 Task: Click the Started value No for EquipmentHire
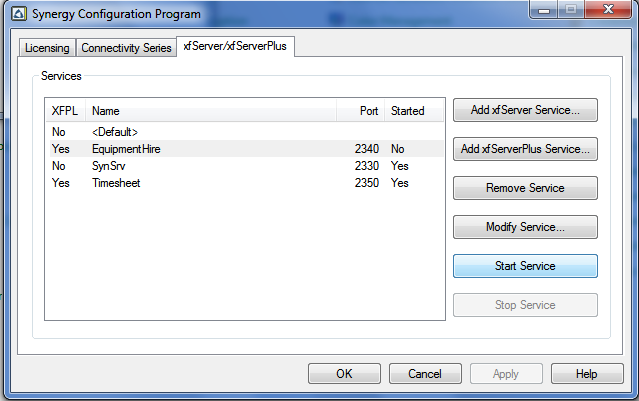point(398,149)
